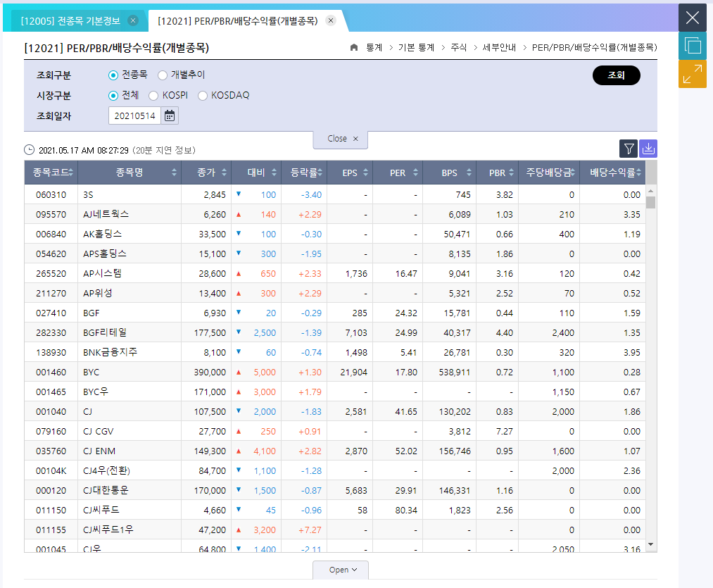Click 세부안내 breadcrumb link
The image size is (713, 588).
pyautogui.click(x=499, y=47)
